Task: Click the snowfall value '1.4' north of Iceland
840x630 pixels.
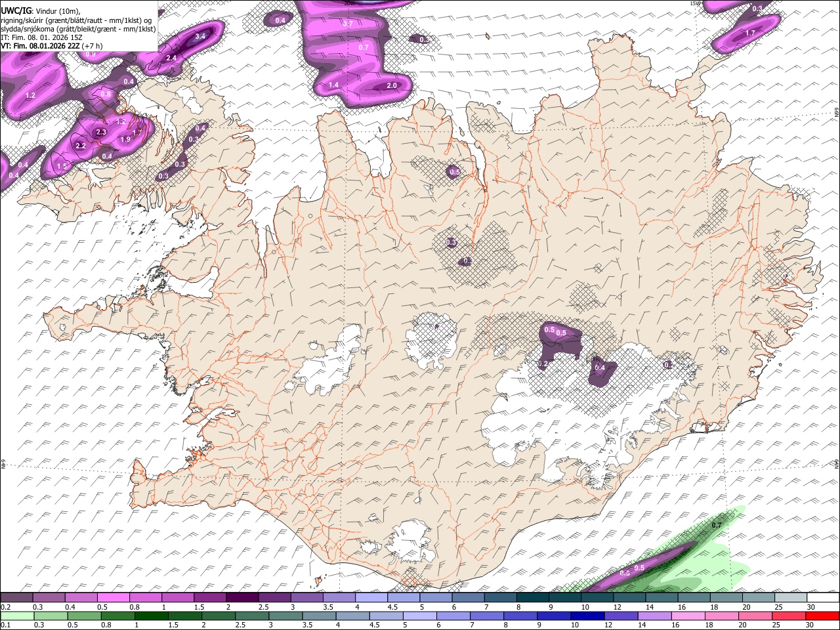Action: click(x=333, y=85)
